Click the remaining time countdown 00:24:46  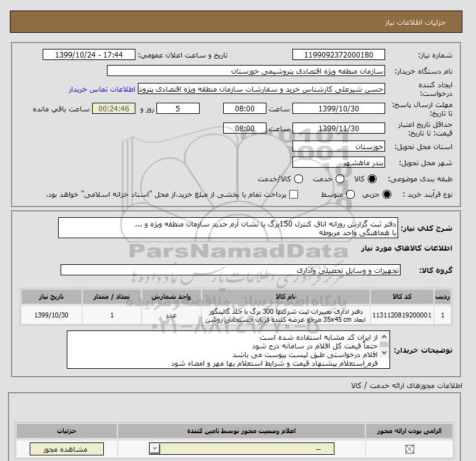coord(114,108)
